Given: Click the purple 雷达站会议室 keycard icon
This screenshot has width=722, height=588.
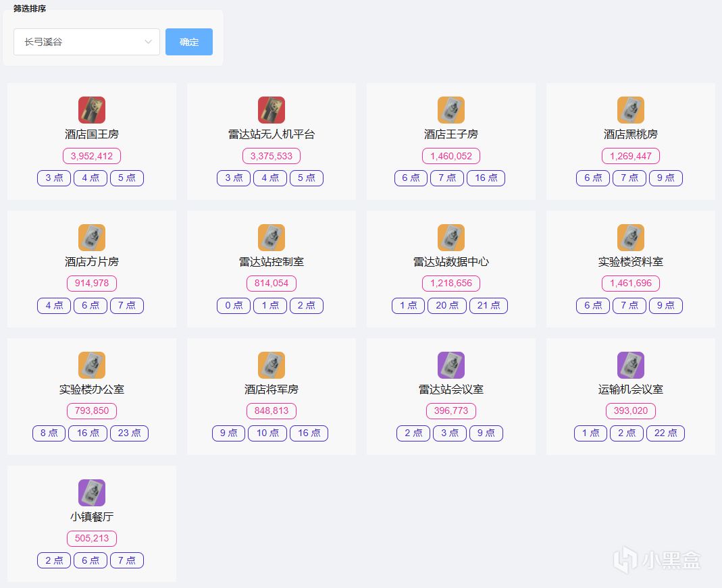Looking at the screenshot, I should click(451, 365).
